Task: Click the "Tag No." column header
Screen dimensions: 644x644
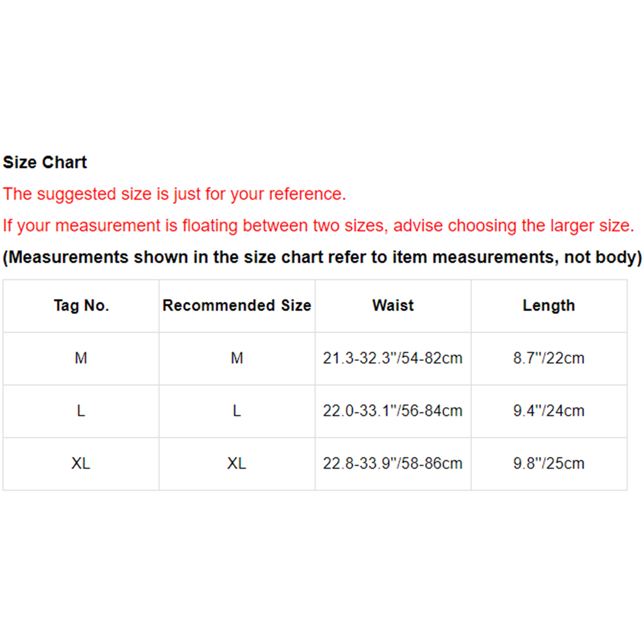Action: click(81, 305)
